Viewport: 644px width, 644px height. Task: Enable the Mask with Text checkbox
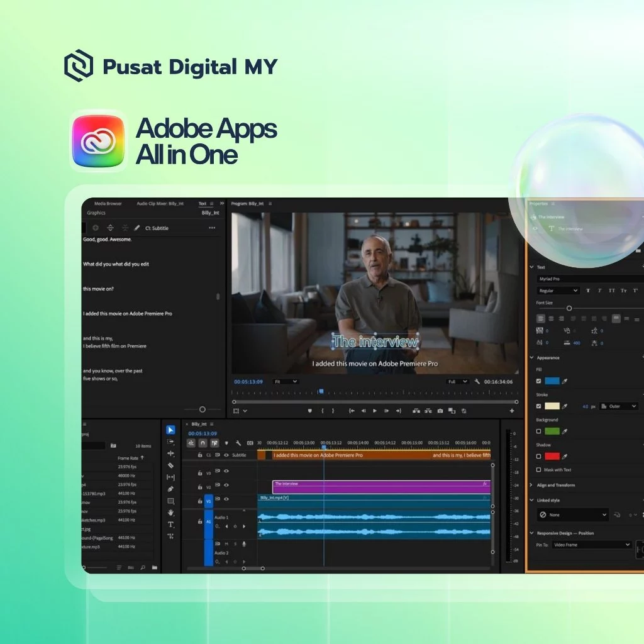point(538,469)
